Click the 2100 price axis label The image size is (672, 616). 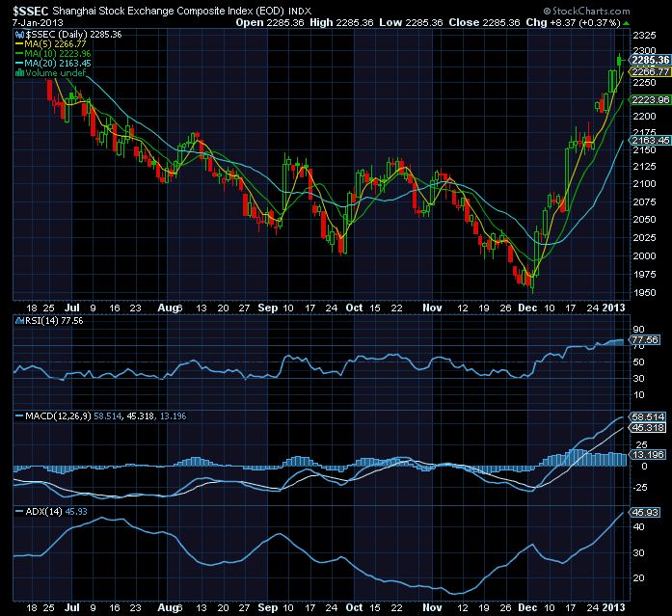coord(645,184)
